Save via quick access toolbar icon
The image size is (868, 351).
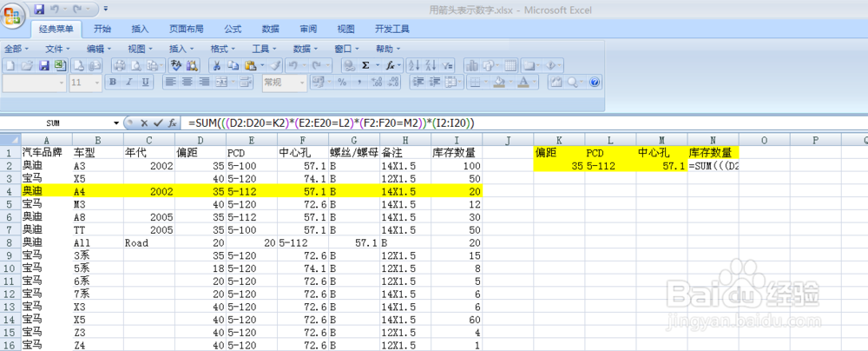39,9
